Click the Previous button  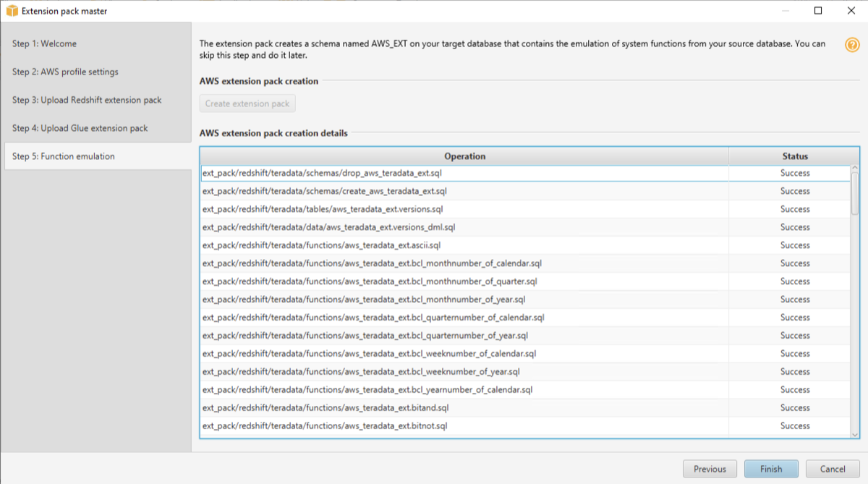pyautogui.click(x=710, y=468)
